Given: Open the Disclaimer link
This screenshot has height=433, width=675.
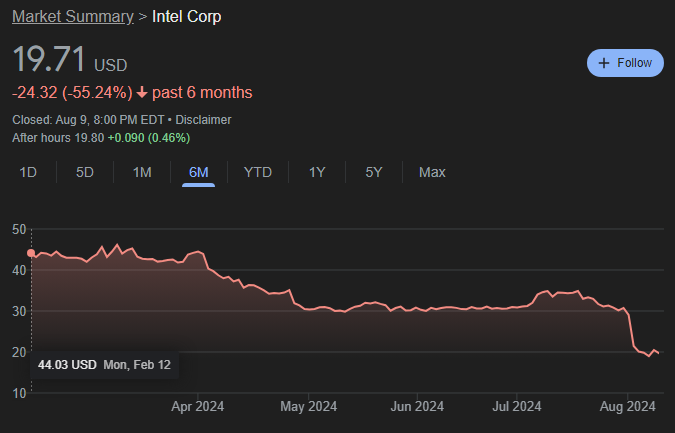Looking at the screenshot, I should pos(203,120).
